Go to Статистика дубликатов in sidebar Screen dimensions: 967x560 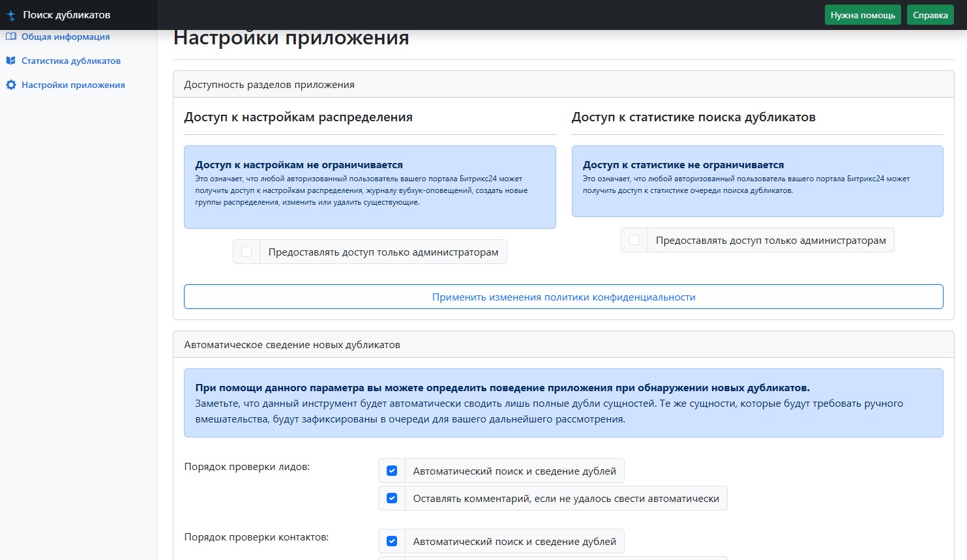(x=70, y=61)
